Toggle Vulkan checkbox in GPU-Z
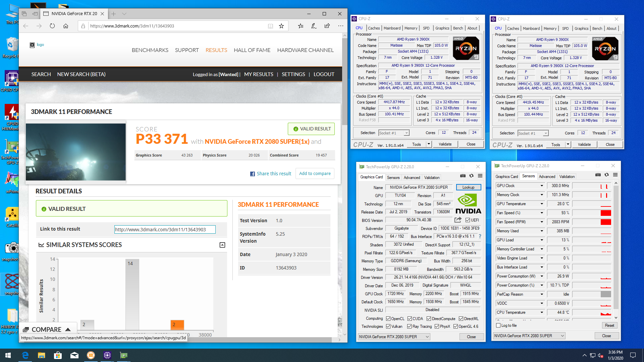644x362 pixels. (x=388, y=326)
